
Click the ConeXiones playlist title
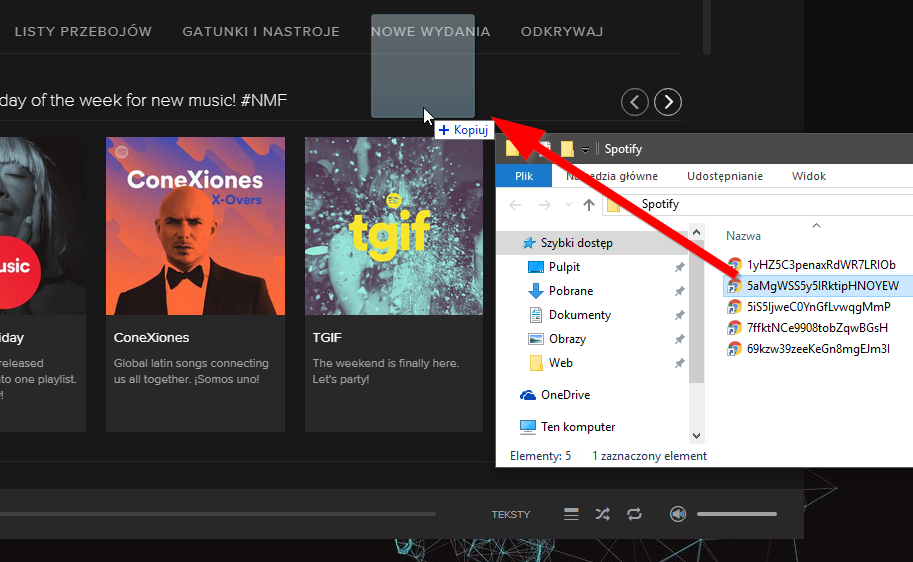[151, 338]
